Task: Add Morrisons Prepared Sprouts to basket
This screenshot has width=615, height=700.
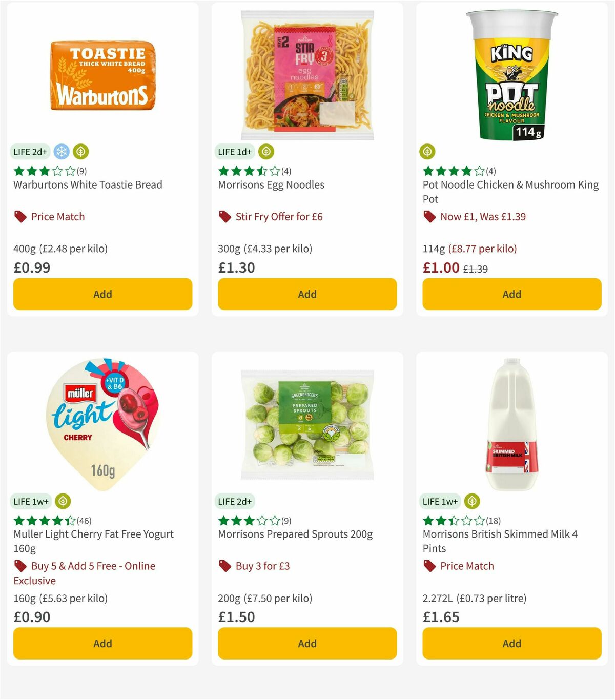Action: click(306, 643)
